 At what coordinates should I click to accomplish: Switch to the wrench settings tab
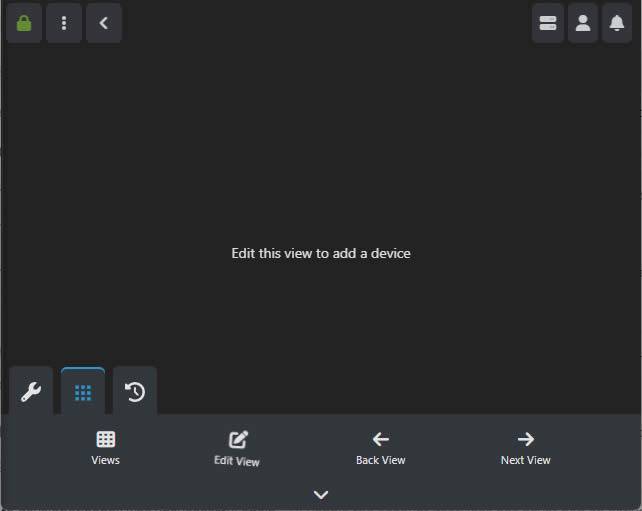pos(31,391)
